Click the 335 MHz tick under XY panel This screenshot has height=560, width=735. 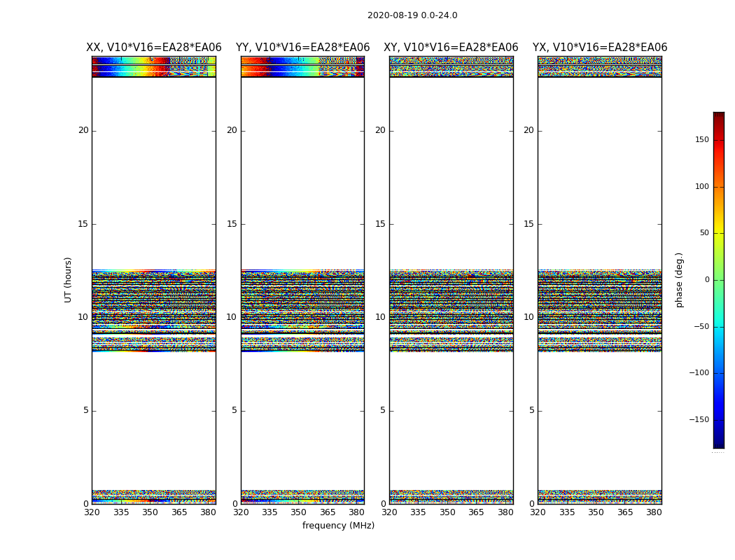[418, 512]
